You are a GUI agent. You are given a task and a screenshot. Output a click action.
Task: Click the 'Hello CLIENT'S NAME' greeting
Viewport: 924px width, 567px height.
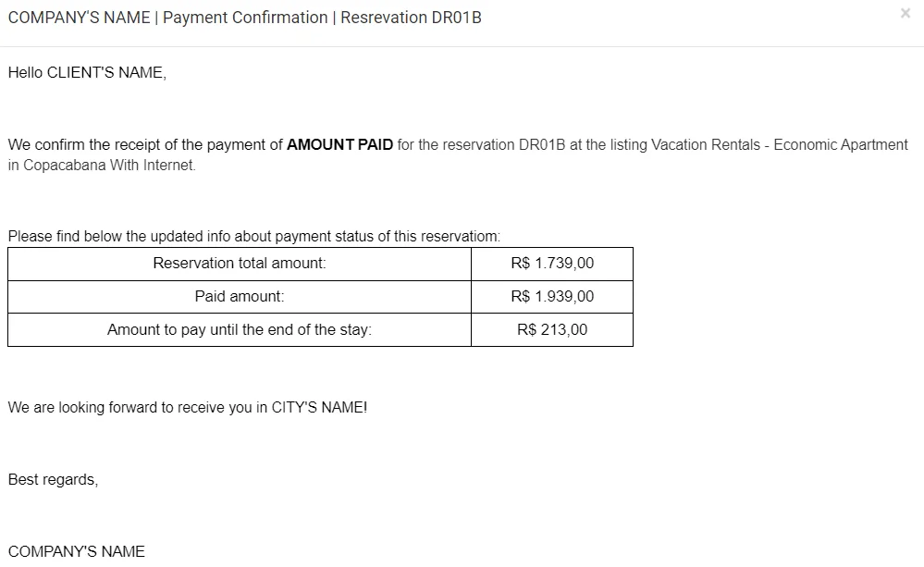[87, 72]
